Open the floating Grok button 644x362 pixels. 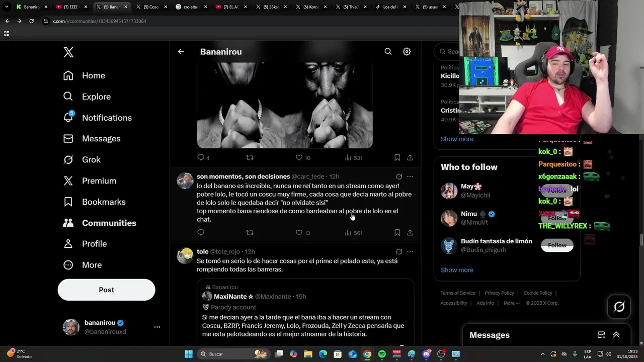pyautogui.click(x=619, y=307)
